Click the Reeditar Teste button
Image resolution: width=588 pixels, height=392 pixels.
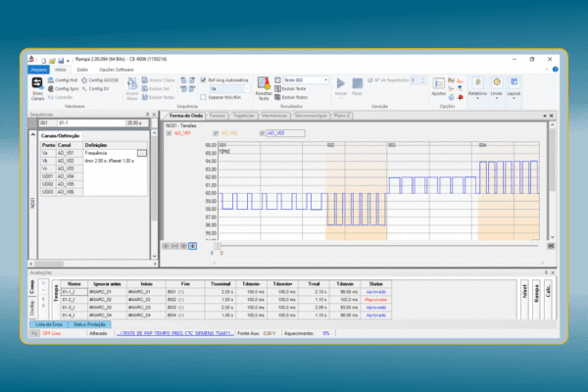[x=264, y=88]
